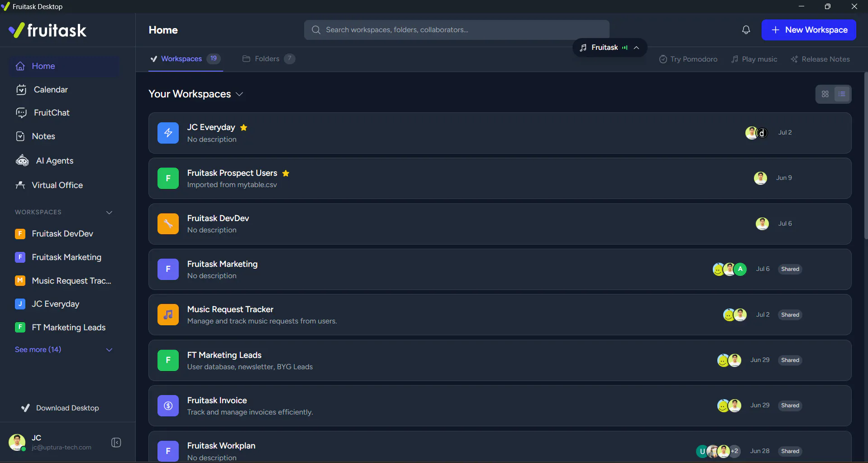Select the Workspaces tab
Screen dimensions: 868x463
[186, 59]
